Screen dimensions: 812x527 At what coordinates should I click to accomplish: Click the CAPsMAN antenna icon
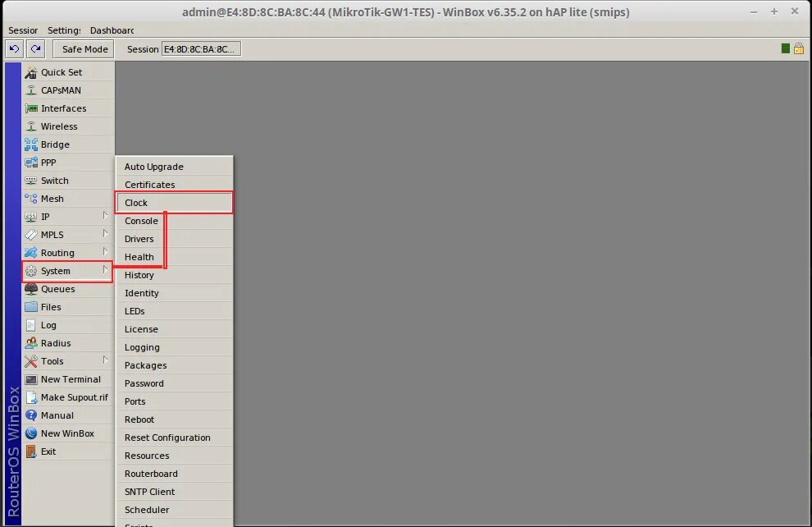pyautogui.click(x=31, y=90)
